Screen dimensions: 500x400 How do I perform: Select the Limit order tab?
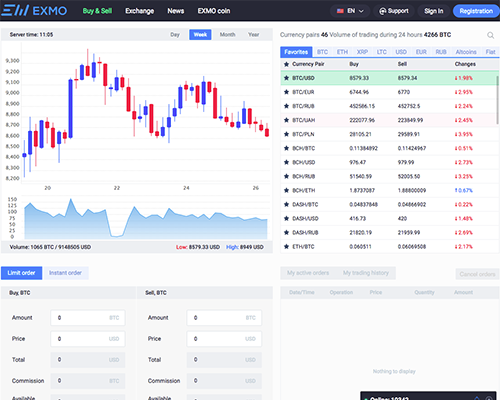click(21, 273)
